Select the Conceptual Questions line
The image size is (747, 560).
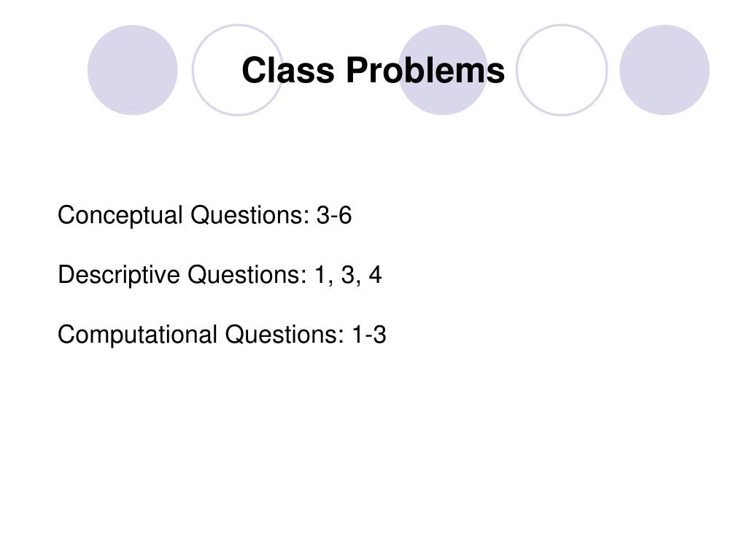tap(204, 215)
